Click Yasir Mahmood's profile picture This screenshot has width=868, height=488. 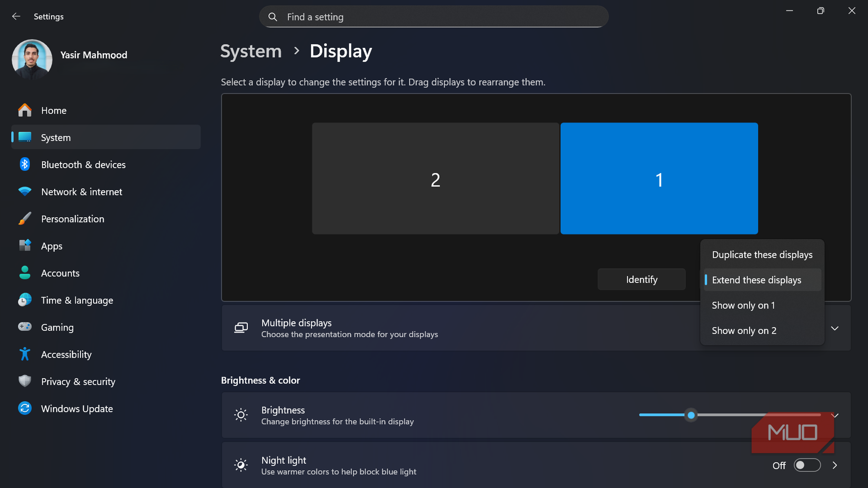pos(32,59)
